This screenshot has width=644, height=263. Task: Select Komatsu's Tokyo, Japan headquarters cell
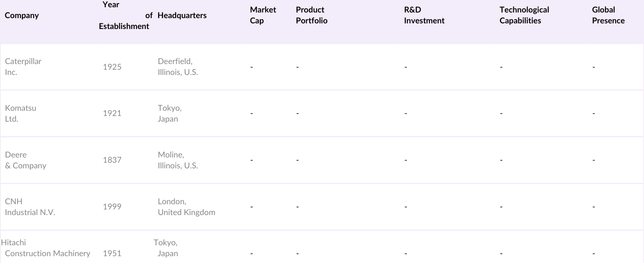click(169, 114)
